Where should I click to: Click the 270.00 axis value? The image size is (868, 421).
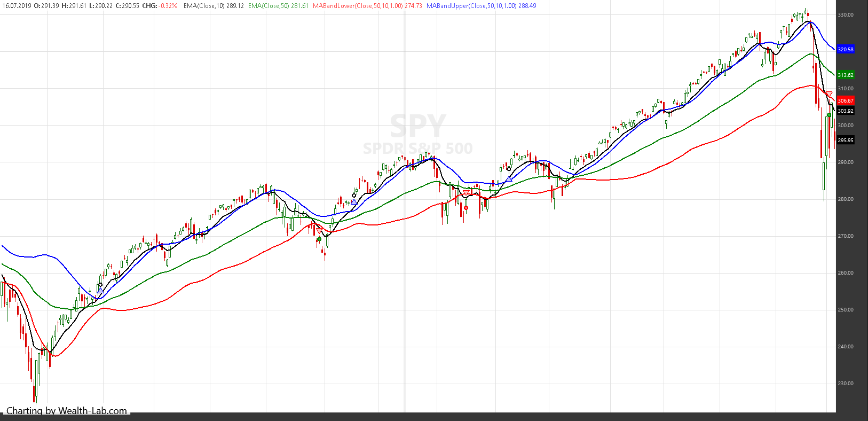pos(846,236)
